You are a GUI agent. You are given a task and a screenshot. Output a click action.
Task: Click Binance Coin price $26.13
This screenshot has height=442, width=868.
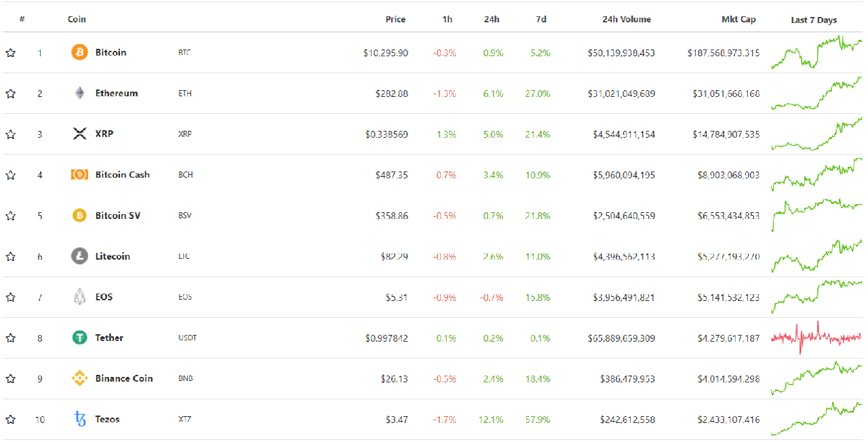[x=395, y=378]
